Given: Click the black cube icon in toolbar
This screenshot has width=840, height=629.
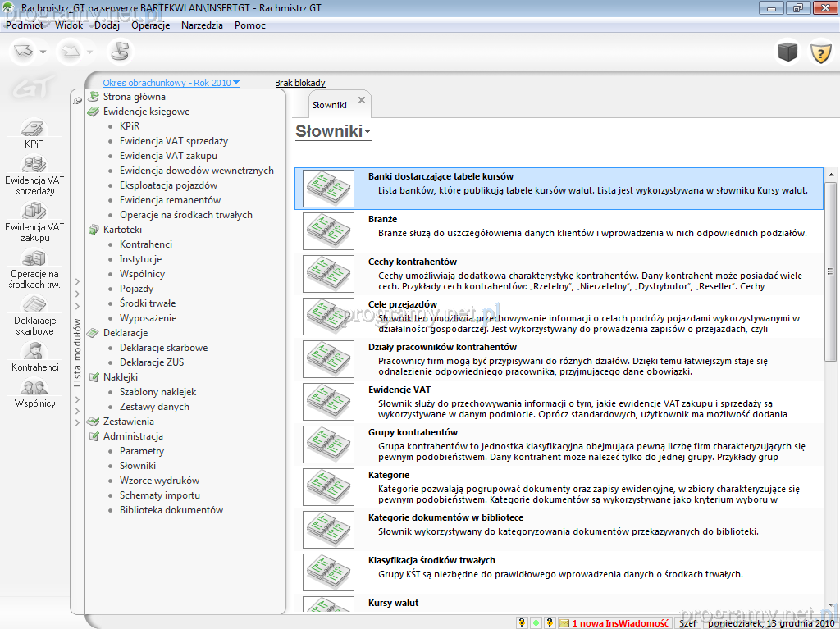Looking at the screenshot, I should tap(787, 52).
